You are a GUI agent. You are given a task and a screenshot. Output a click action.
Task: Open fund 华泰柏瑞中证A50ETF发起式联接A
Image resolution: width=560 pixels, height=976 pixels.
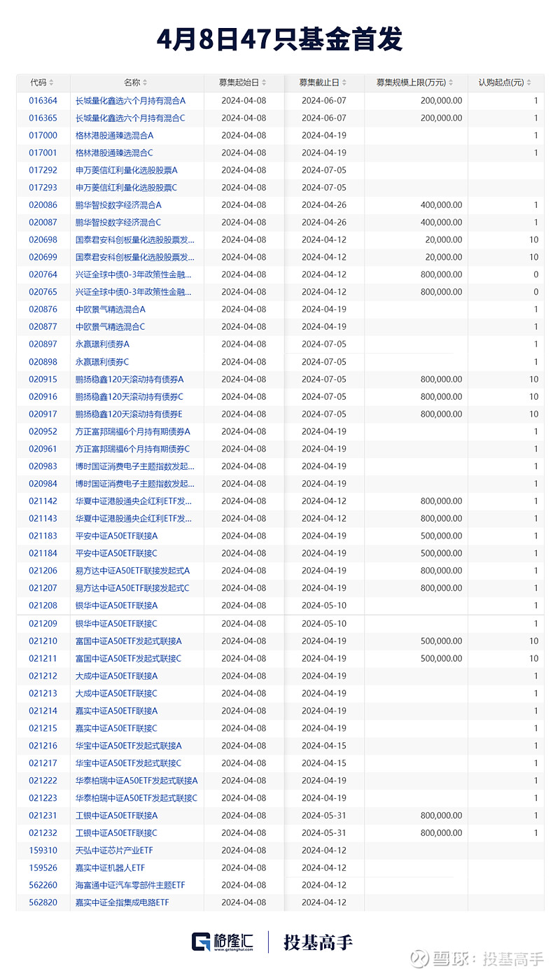[x=136, y=781]
